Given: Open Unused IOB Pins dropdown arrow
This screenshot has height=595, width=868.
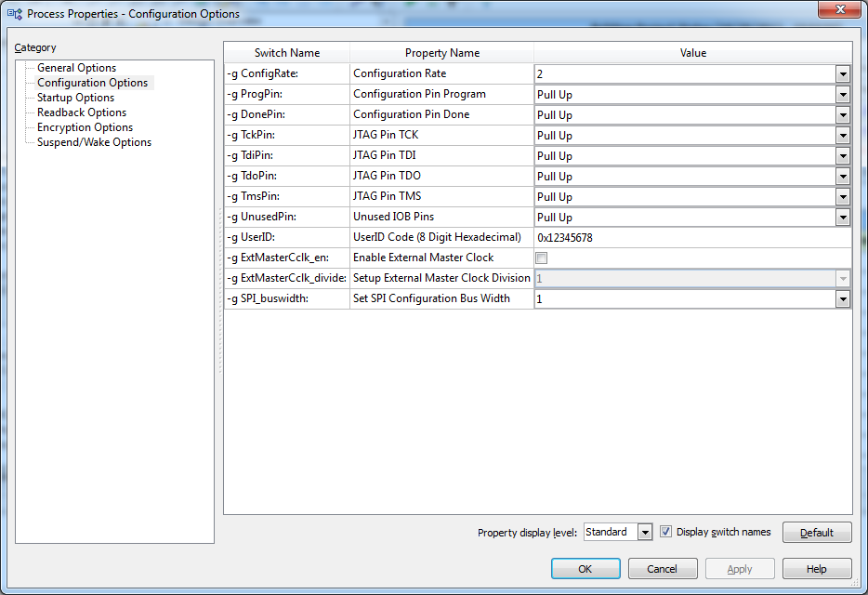Looking at the screenshot, I should pos(843,218).
